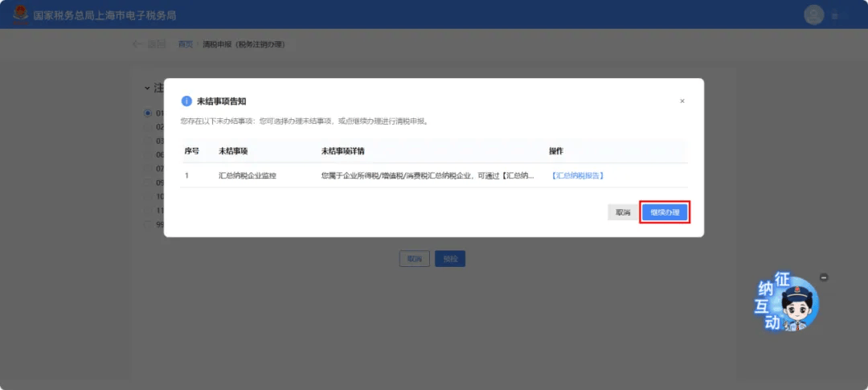This screenshot has height=390, width=868.
Task: Select the 02 radio option
Action: coord(148,127)
